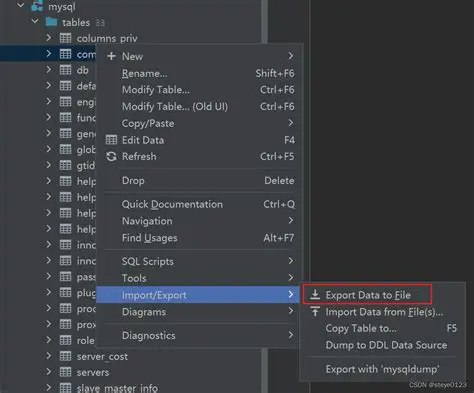474x393 pixels.
Task: Open the Diagnostics submenu
Action: [x=199, y=335]
